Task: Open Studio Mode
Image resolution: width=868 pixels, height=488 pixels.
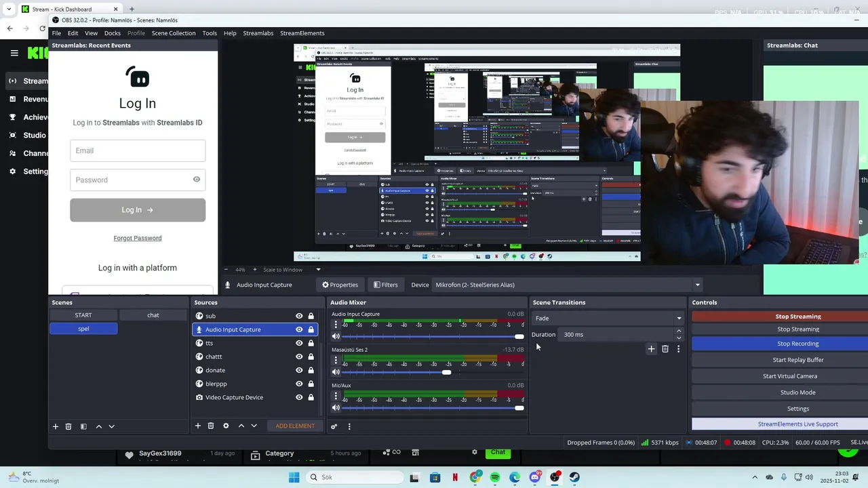Action: pos(798,392)
